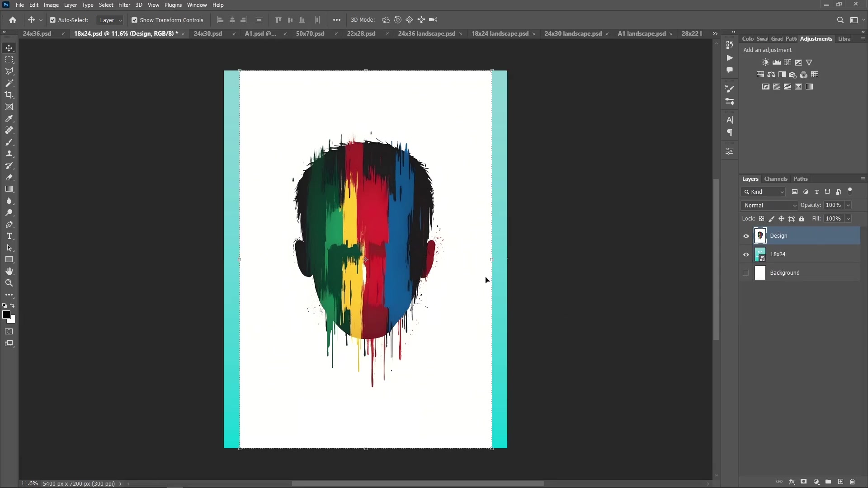
Task: Open the layer styles fx menu
Action: pos(793,482)
